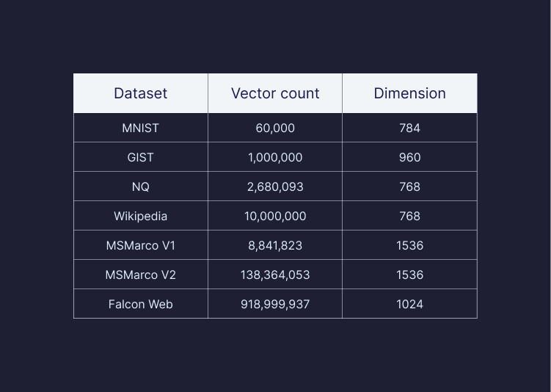The width and height of the screenshot is (551, 392).
Task: Select the NQ dataset cell
Action: (x=140, y=186)
